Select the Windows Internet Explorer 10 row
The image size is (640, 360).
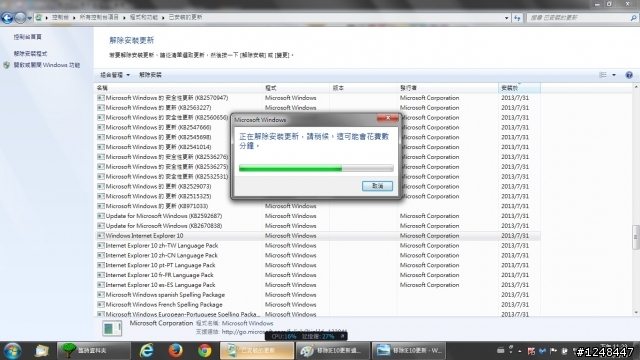tap(318, 236)
